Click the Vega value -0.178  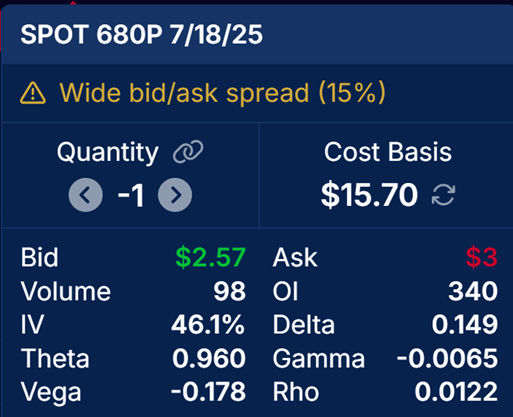point(208,392)
